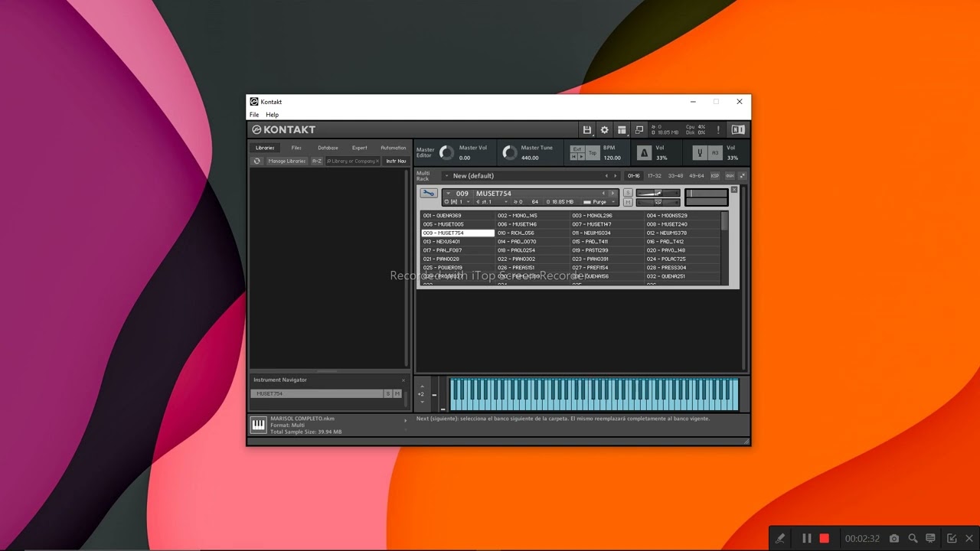Image resolution: width=980 pixels, height=551 pixels.
Task: Select rack page 49-64
Action: click(697, 176)
